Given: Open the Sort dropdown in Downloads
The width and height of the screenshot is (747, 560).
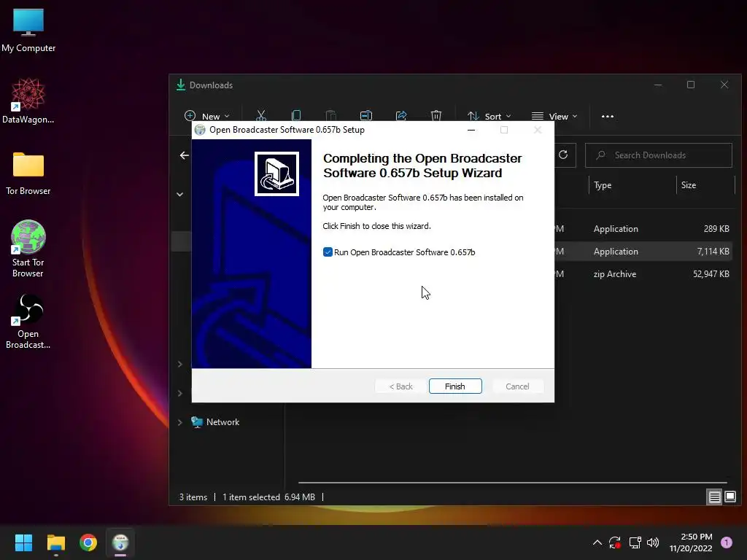Looking at the screenshot, I should tap(489, 116).
